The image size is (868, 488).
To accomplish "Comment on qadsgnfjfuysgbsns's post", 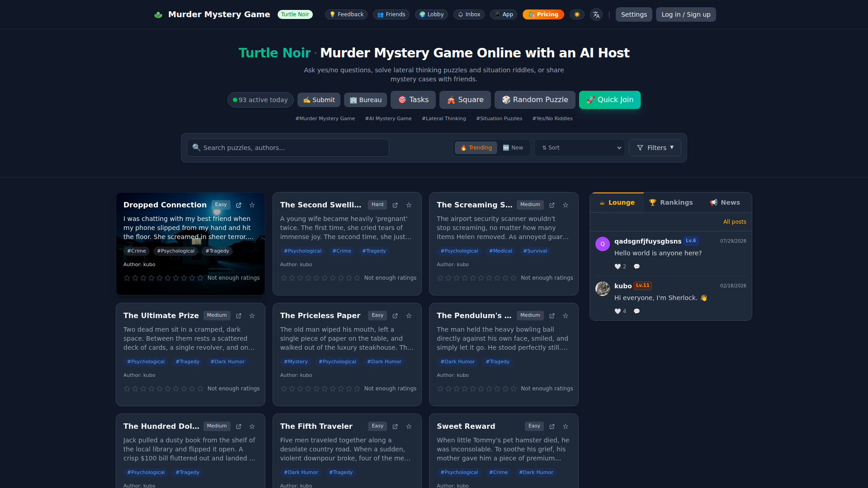I will [x=637, y=267].
